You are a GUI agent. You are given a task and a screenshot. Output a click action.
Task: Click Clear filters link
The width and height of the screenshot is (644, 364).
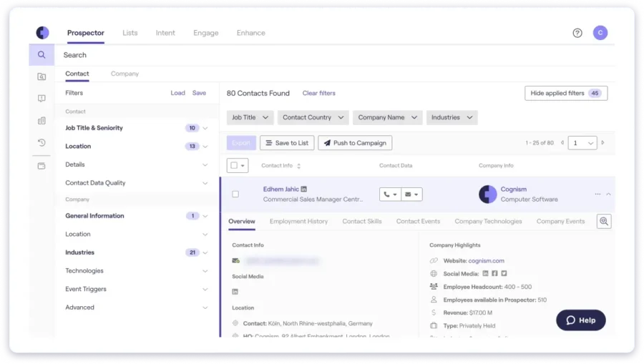318,93
